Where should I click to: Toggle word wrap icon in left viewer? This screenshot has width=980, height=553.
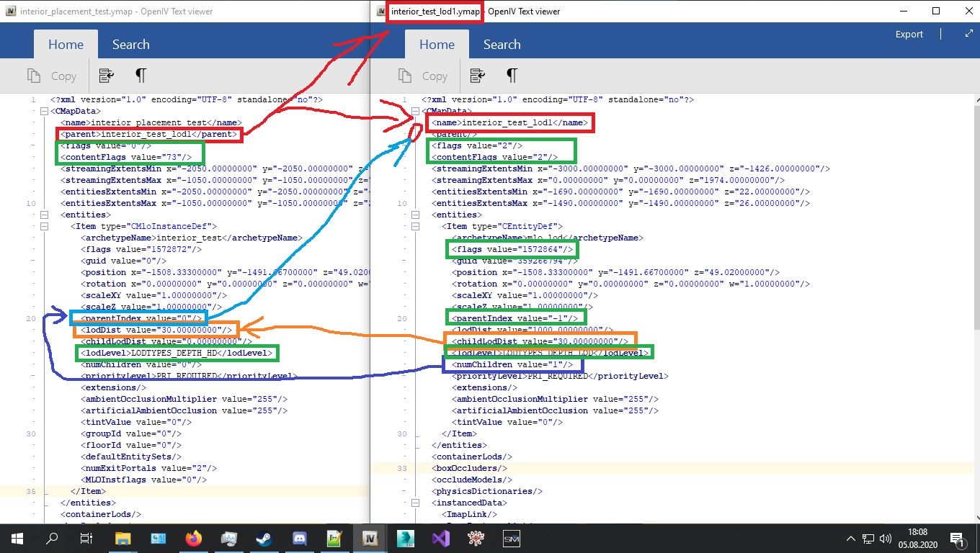[107, 76]
